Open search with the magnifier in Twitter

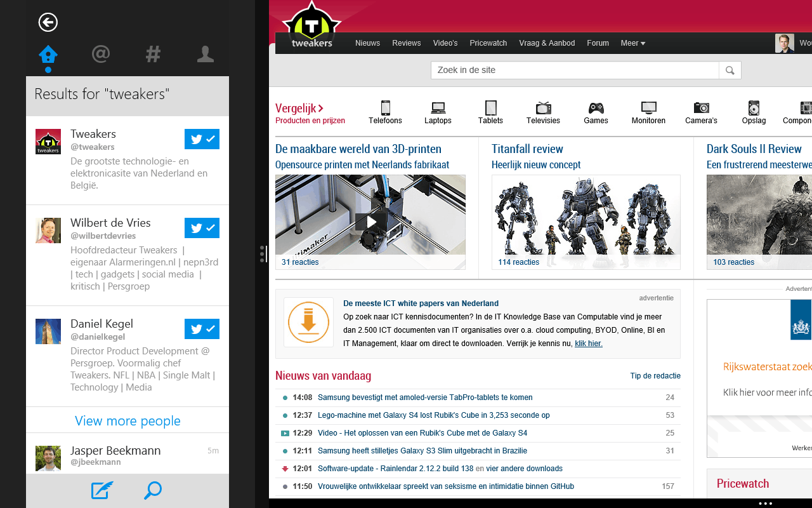153,490
